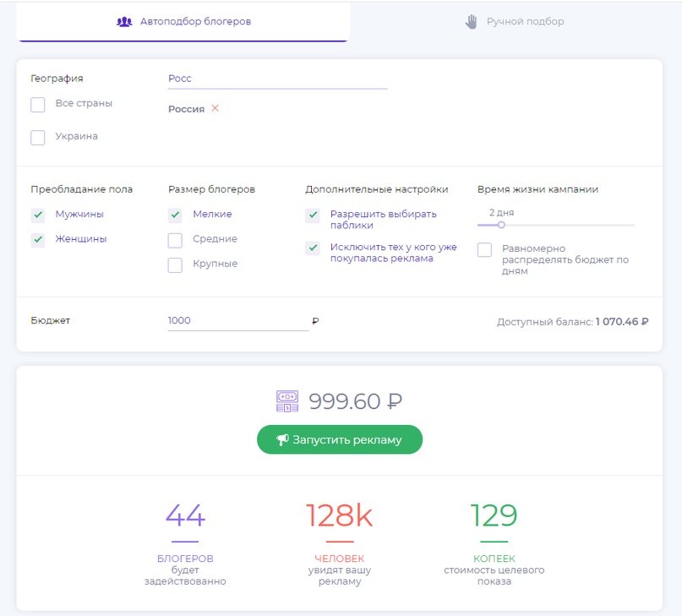This screenshot has height=616, width=682.
Task: Select the Крупные blogger size checkbox
Action: coord(175,265)
